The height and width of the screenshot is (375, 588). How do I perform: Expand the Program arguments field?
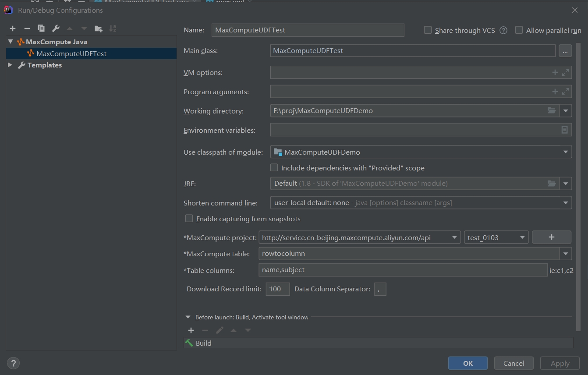tap(566, 92)
